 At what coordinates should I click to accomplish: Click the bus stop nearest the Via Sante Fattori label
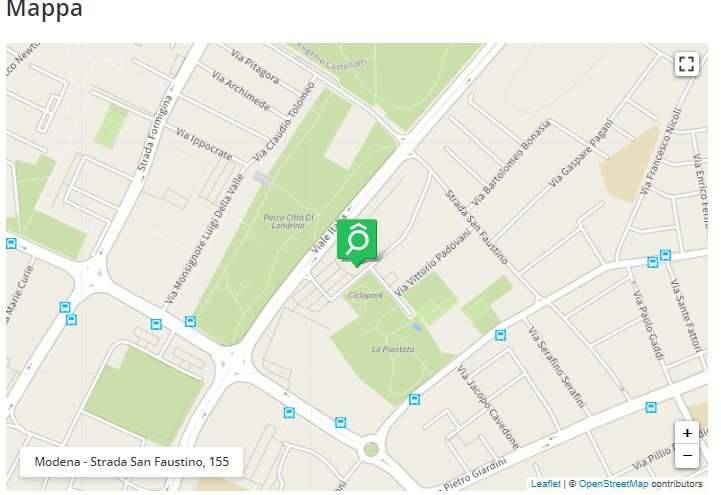coord(665,255)
